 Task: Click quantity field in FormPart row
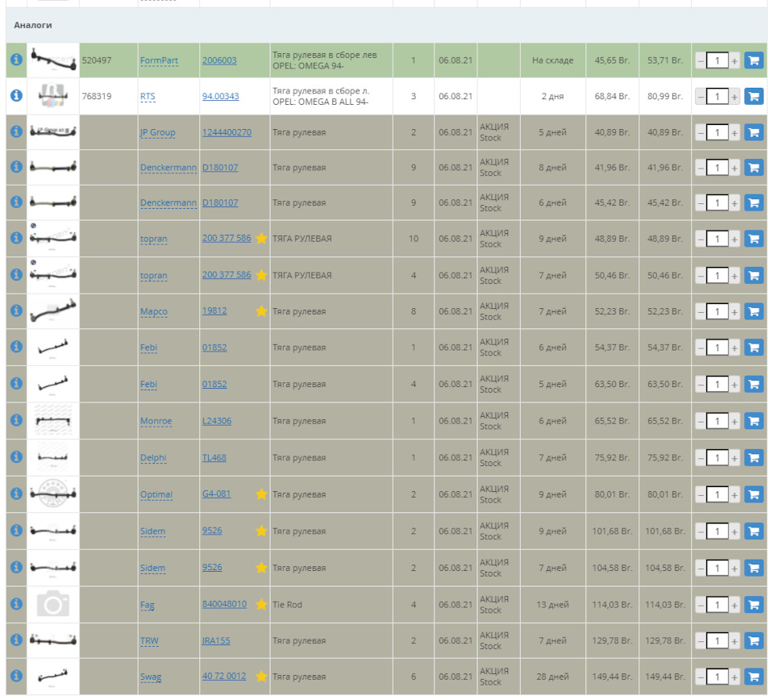pyautogui.click(x=718, y=61)
